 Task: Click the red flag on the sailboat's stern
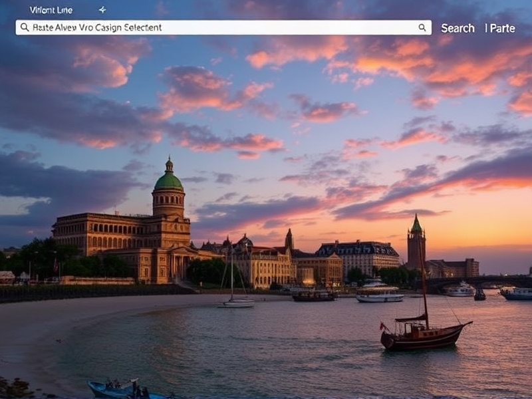coord(383,327)
